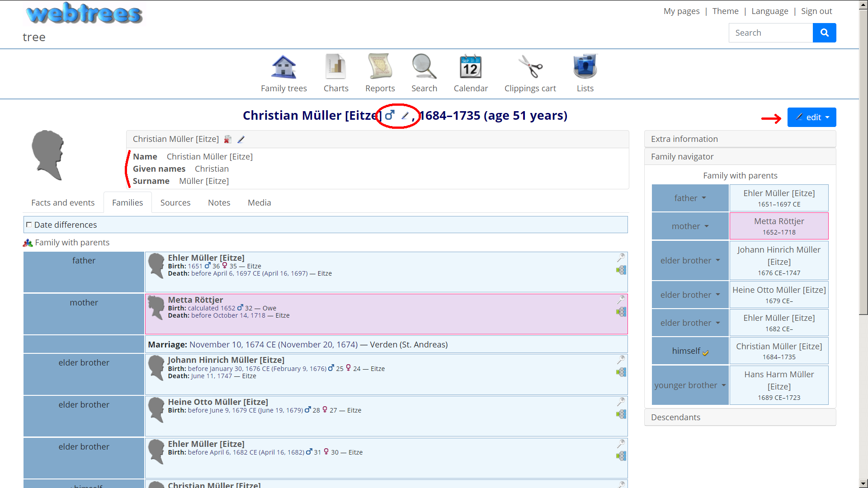The height and width of the screenshot is (488, 868).
Task: Click the Sign out link
Action: pos(816,11)
